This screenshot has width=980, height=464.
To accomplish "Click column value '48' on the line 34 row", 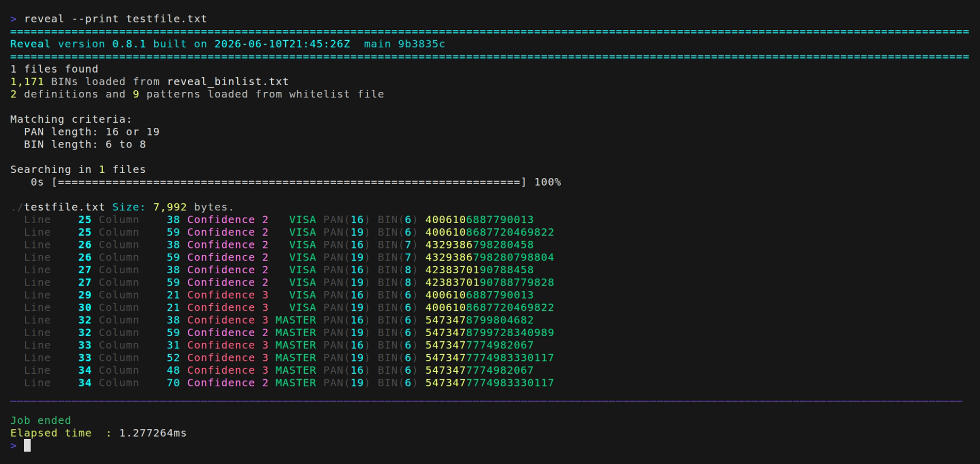I will tap(173, 370).
